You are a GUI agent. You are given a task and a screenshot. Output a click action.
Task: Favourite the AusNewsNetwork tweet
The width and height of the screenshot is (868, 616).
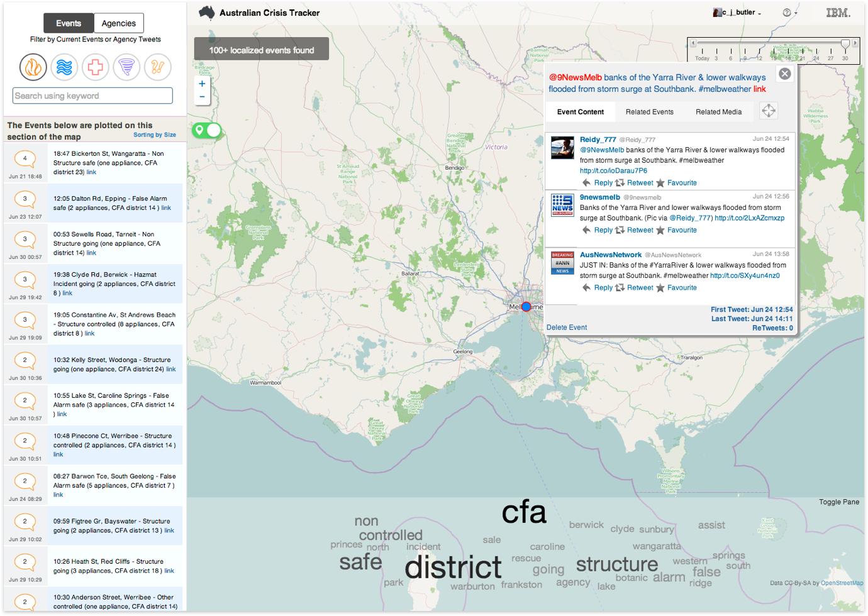(x=677, y=288)
